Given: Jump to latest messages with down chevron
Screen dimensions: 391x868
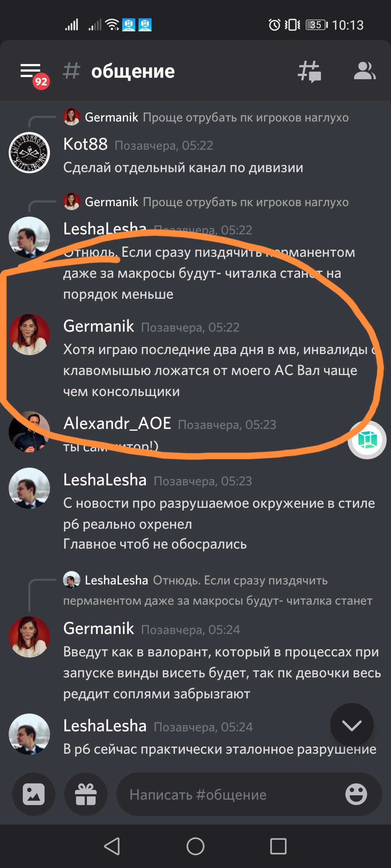Looking at the screenshot, I should pos(352,725).
